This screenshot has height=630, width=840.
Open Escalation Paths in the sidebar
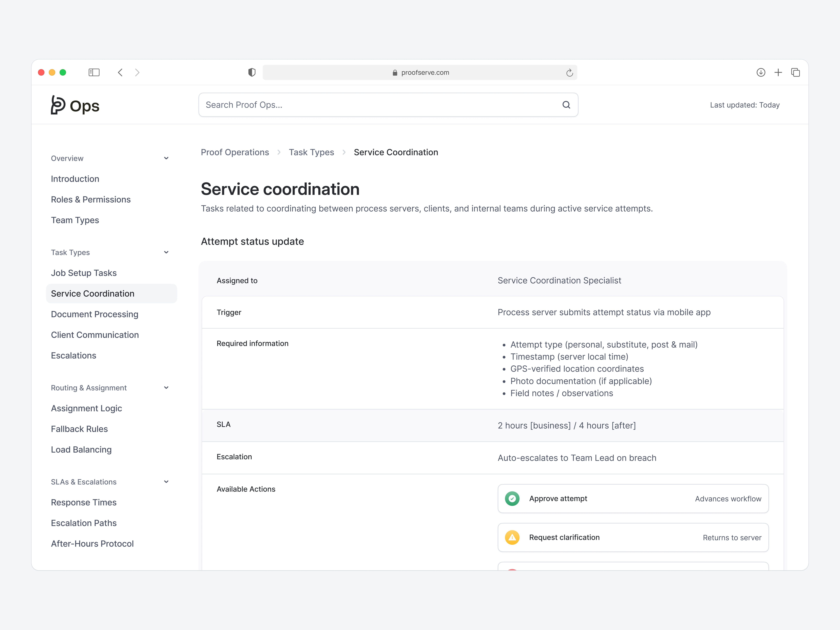point(84,523)
